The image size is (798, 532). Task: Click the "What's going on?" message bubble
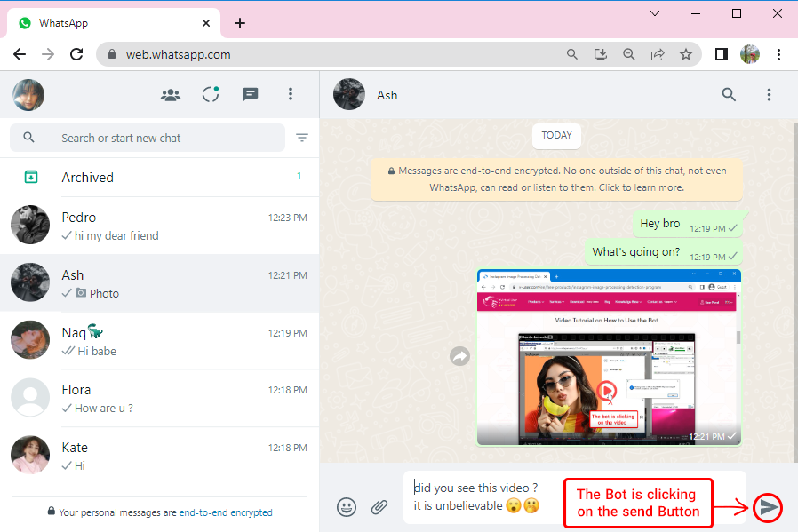click(x=664, y=253)
